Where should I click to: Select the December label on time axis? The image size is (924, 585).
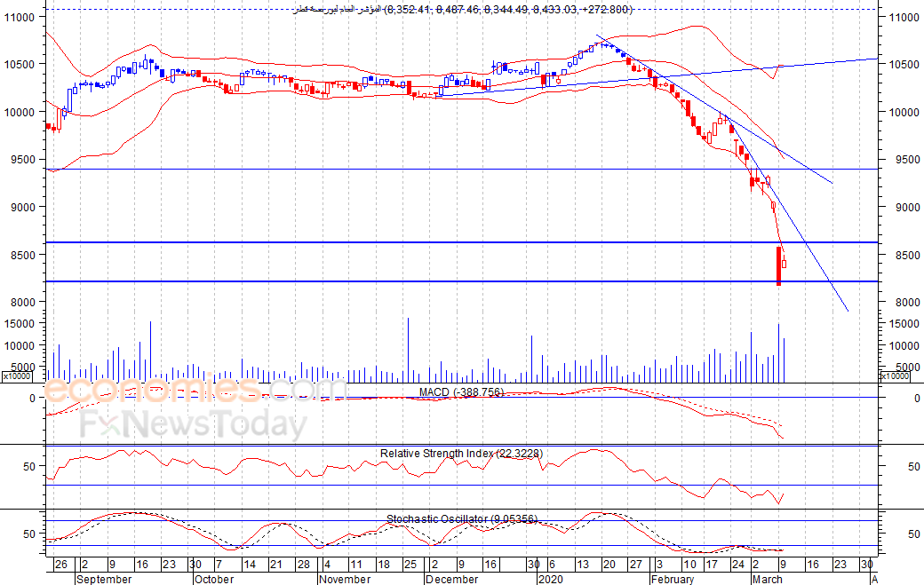click(451, 579)
